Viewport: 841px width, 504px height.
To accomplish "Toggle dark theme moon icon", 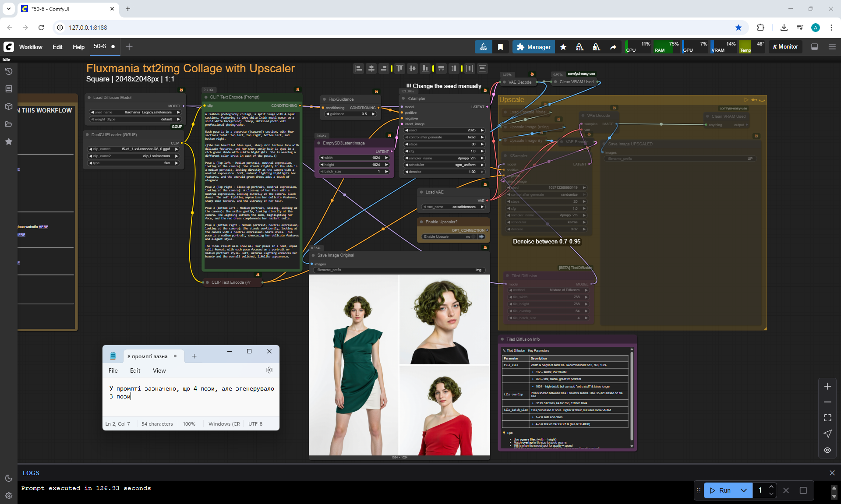I will point(8,478).
